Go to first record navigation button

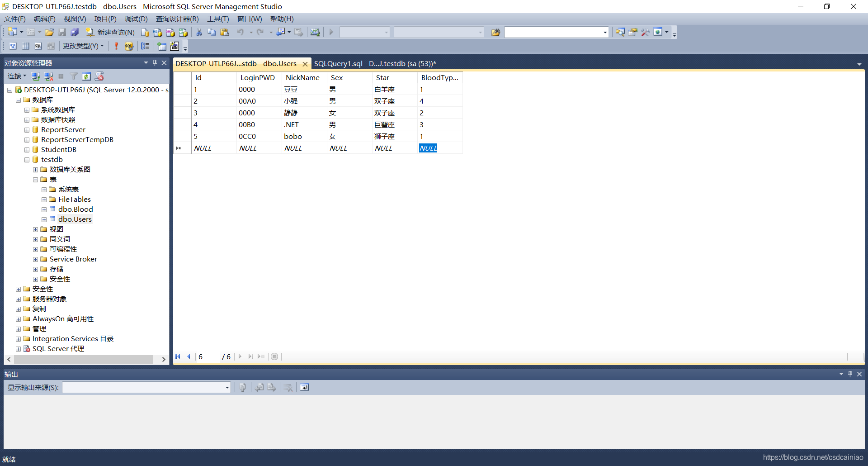pos(178,357)
